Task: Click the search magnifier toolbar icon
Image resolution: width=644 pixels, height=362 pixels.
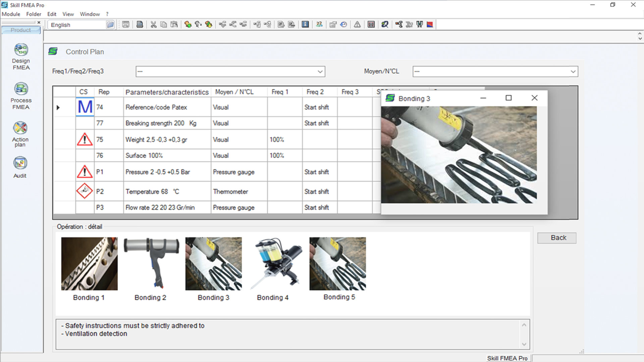Action: (x=385, y=24)
